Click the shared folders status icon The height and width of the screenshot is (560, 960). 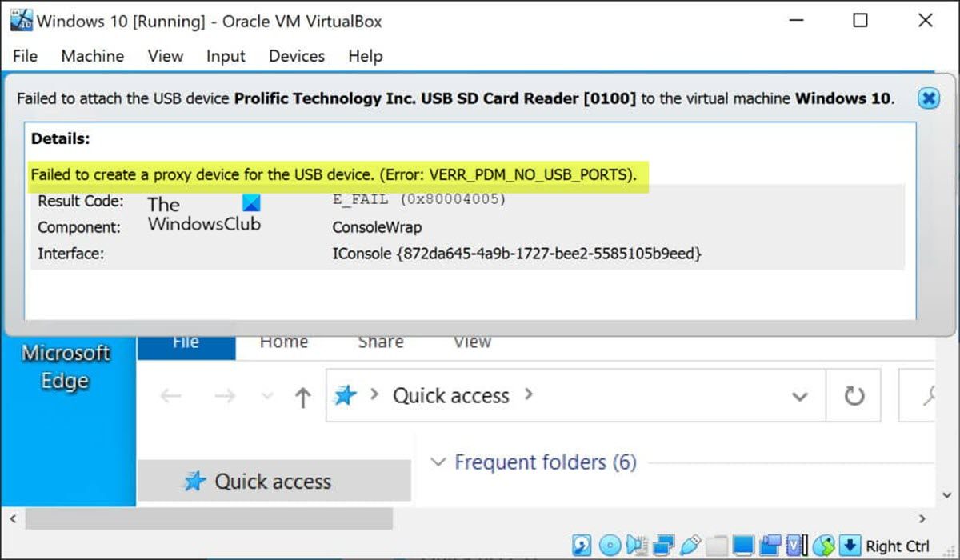tap(716, 545)
